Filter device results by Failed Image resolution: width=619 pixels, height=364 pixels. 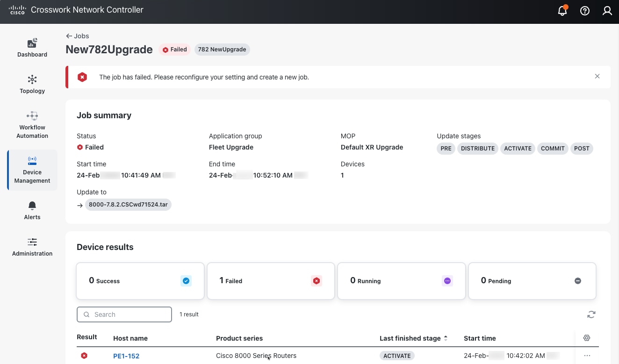point(270,280)
